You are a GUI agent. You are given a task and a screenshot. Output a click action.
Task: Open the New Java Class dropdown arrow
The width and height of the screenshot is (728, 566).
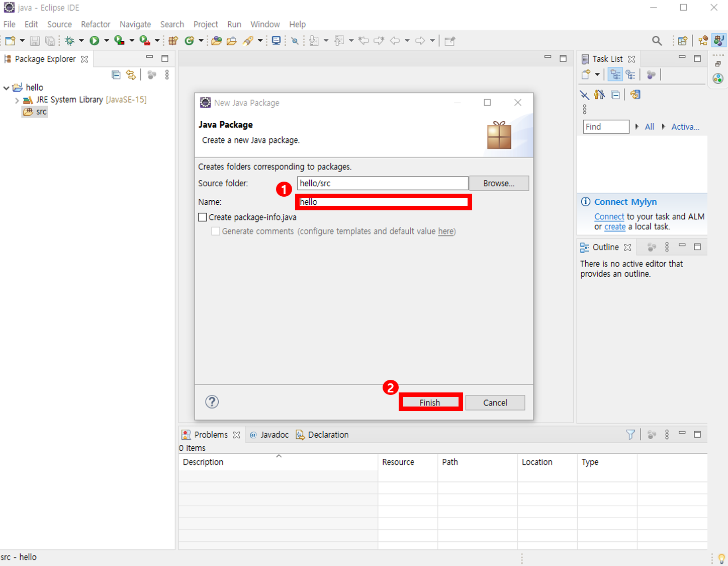(201, 41)
